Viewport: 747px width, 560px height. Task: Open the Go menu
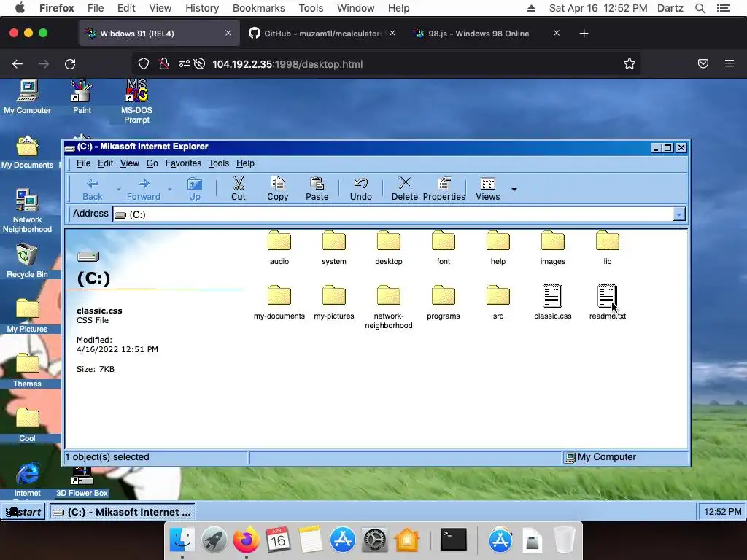point(152,163)
